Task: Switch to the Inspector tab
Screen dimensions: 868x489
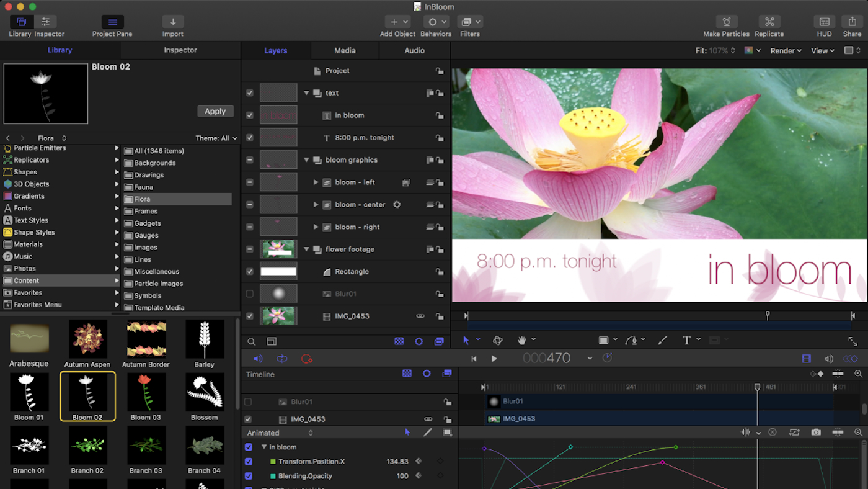Action: click(x=180, y=50)
